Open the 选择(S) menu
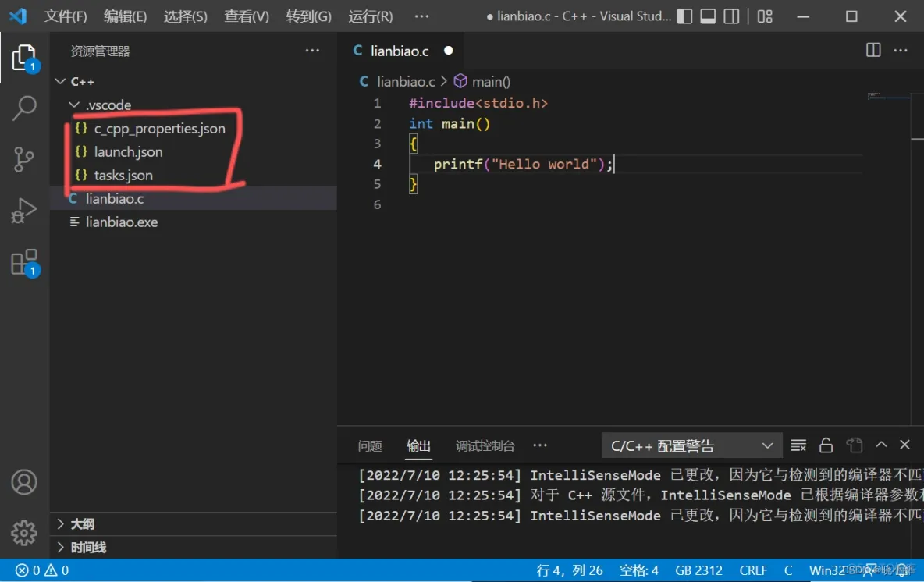 point(186,16)
